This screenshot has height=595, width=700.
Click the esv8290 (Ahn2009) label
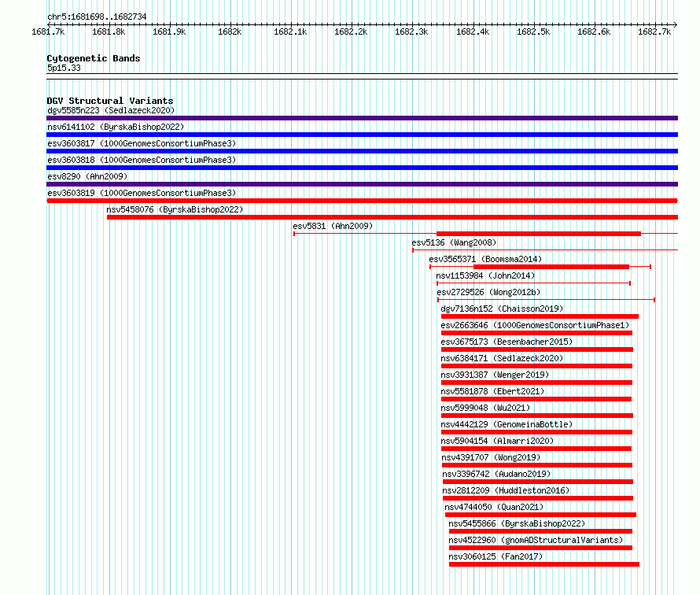[x=87, y=176]
